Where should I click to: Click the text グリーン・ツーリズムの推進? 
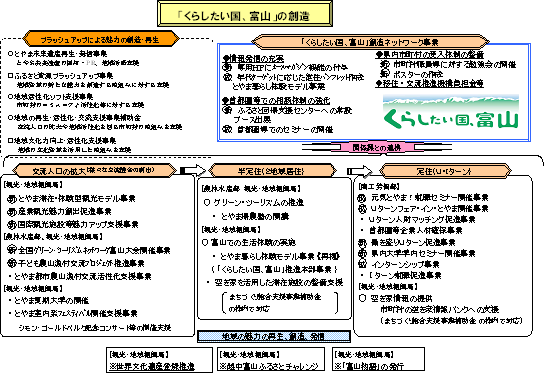[x=258, y=202]
